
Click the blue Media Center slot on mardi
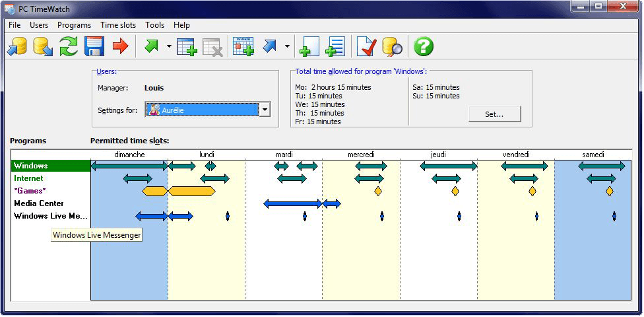[x=292, y=204]
